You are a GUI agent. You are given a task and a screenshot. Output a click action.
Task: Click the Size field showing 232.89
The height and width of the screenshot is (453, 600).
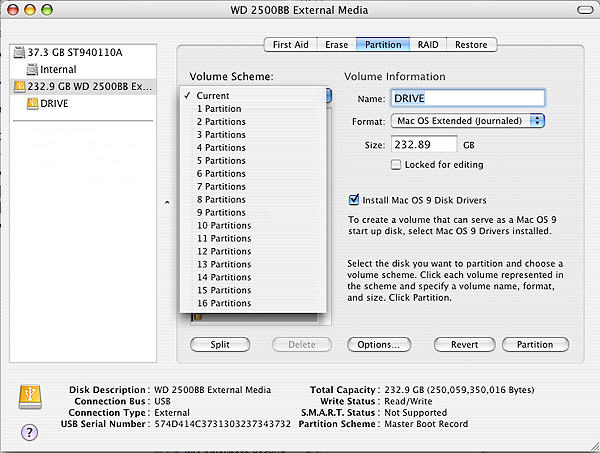[424, 145]
